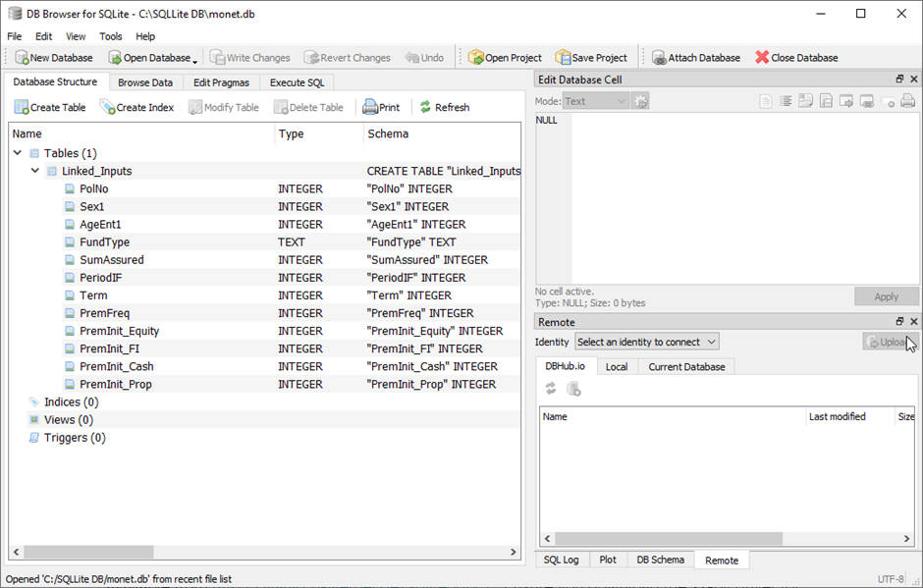This screenshot has width=923, height=588.
Task: Click the Close Database red X icon
Action: 762,58
